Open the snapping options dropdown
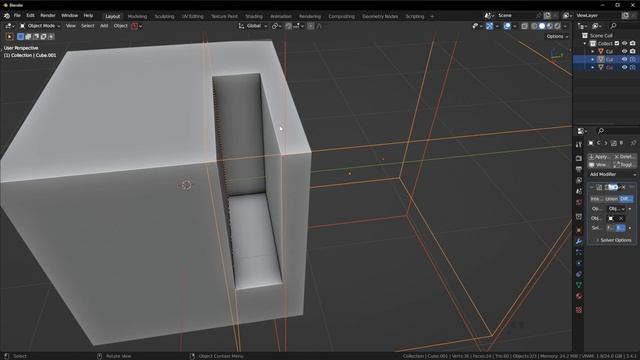 pyautogui.click(x=298, y=26)
